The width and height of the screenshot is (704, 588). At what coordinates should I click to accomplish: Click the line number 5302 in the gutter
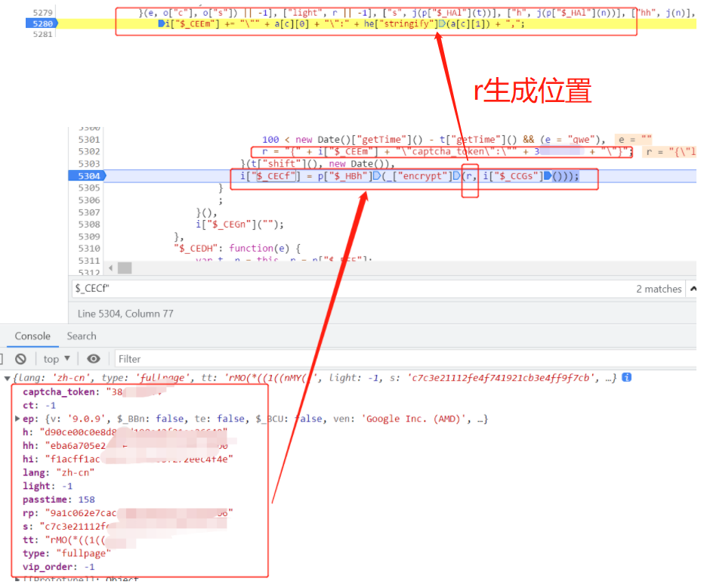click(89, 151)
